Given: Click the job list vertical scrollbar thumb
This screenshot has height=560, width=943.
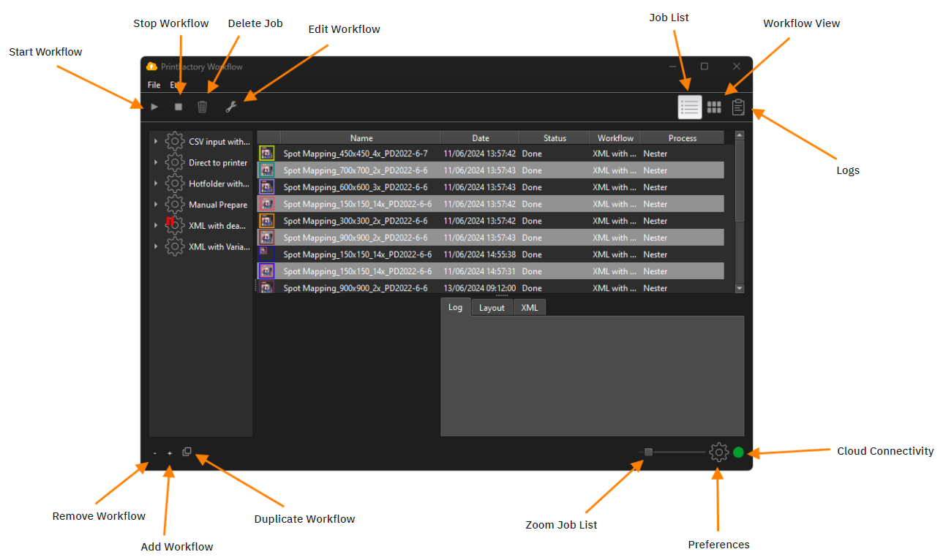Looking at the screenshot, I should click(739, 181).
